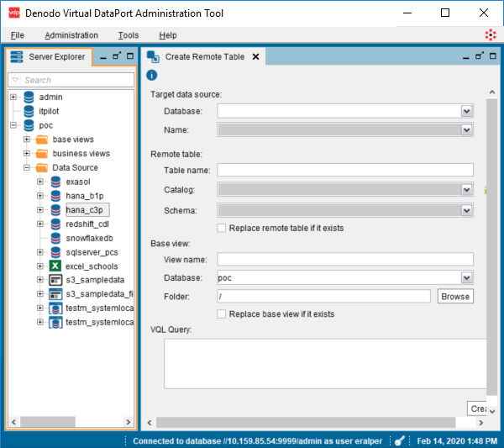
Task: Expand the base views folder
Action: (27, 140)
